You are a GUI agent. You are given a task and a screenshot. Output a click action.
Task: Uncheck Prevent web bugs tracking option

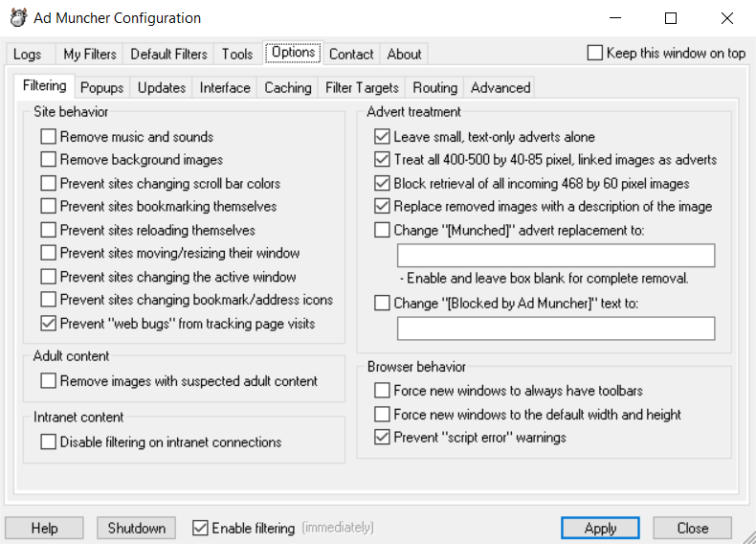point(48,324)
